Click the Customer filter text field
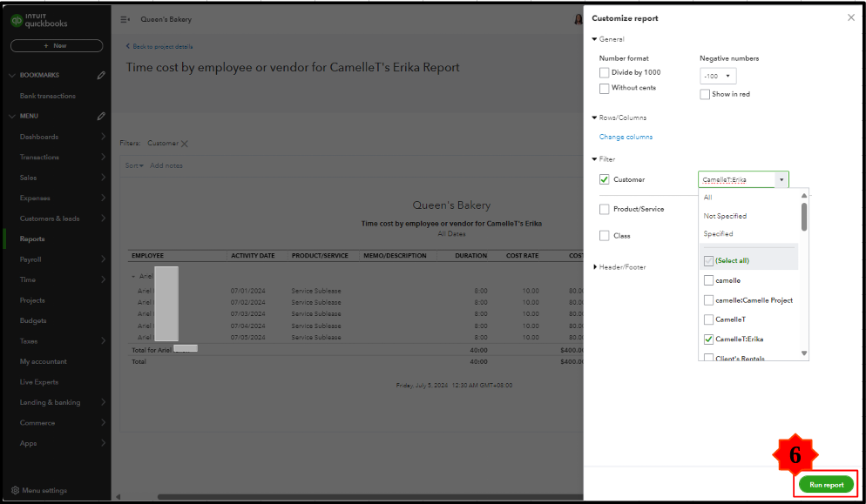This screenshot has width=866, height=504. point(737,180)
